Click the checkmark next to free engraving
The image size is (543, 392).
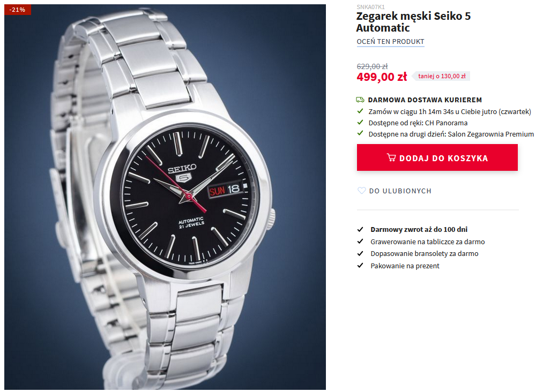pyautogui.click(x=360, y=242)
